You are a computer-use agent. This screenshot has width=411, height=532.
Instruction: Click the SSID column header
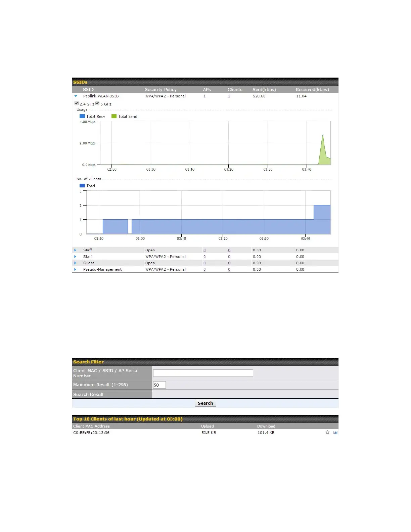click(x=88, y=89)
